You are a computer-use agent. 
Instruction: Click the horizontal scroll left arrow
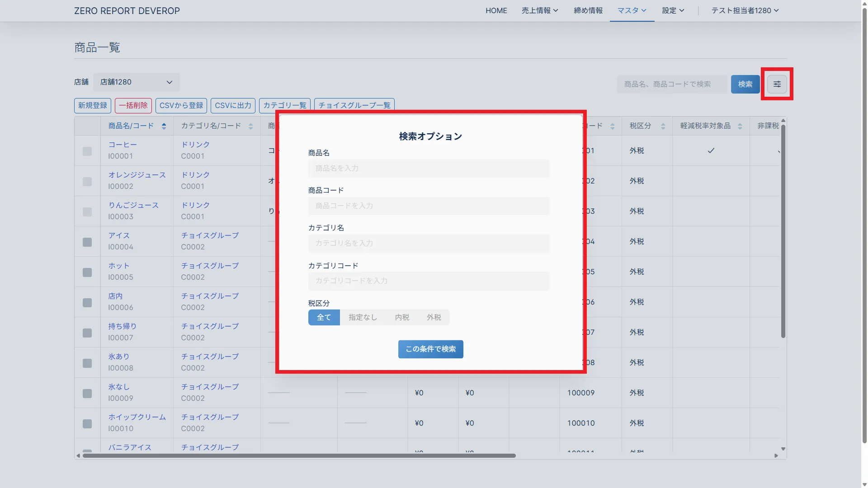[78, 455]
